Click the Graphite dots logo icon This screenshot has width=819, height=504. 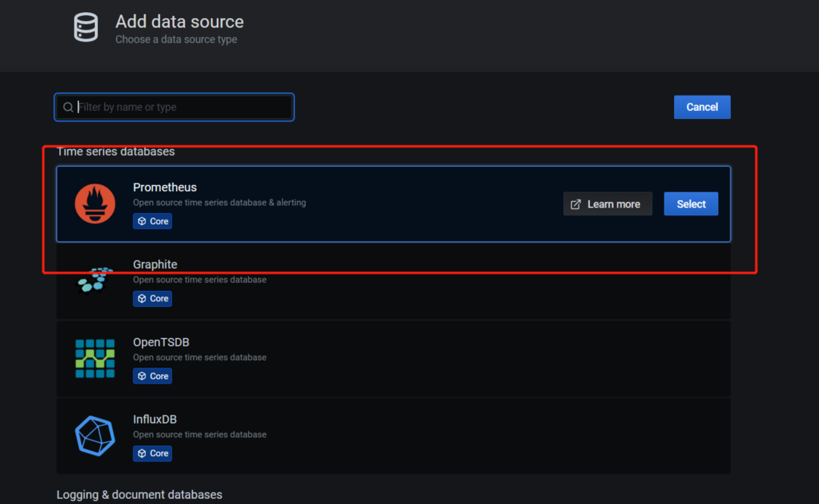[95, 281]
